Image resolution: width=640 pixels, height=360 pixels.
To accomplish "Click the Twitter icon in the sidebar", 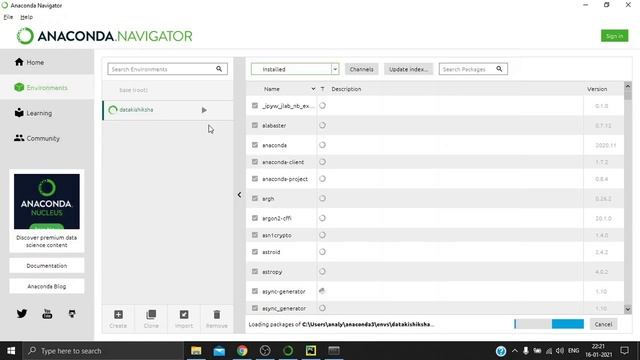I will point(22,313).
